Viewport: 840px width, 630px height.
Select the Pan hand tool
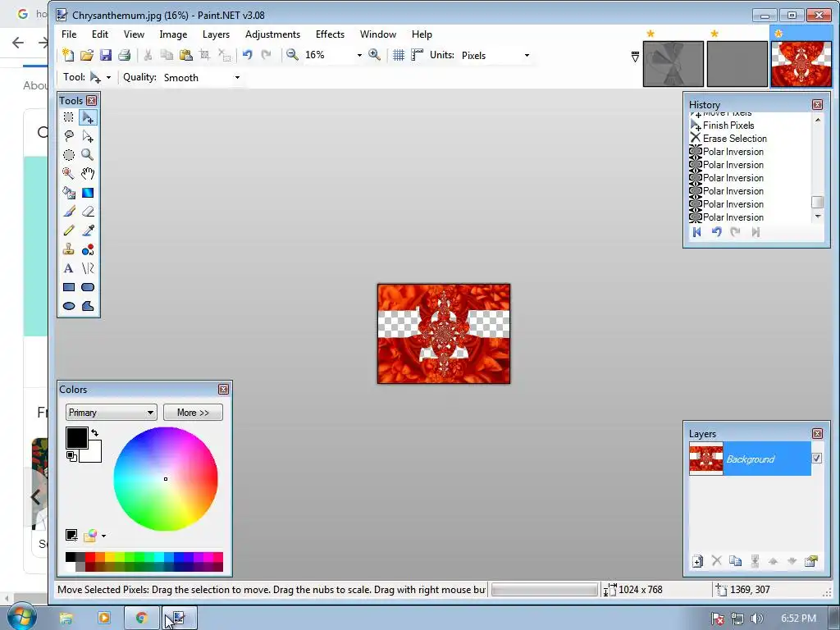pyautogui.click(x=88, y=174)
